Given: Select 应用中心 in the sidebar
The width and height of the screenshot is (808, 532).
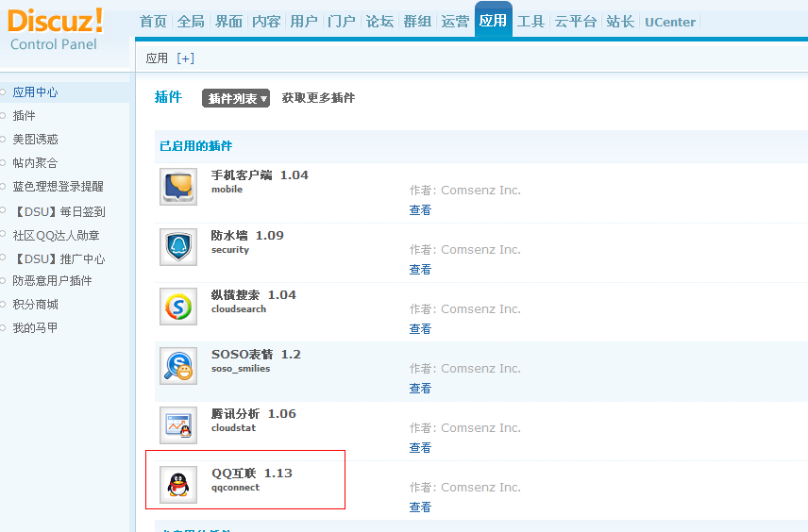Looking at the screenshot, I should coord(36,92).
